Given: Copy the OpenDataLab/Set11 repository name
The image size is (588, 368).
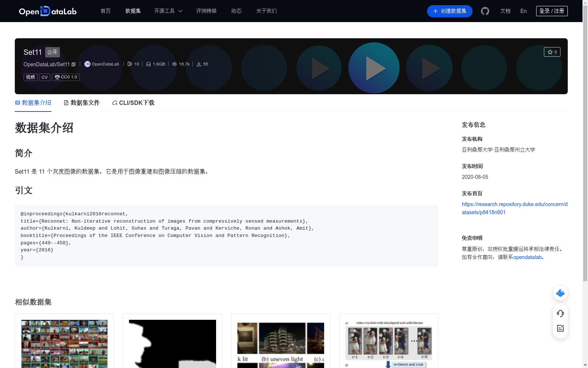Looking at the screenshot, I should tap(73, 64).
